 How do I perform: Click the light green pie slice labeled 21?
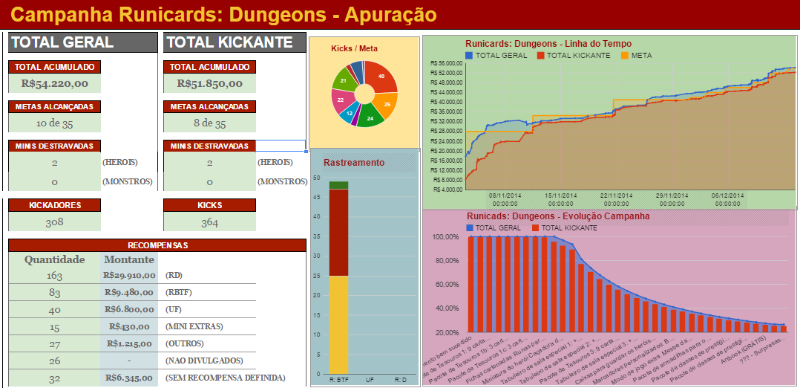tap(342, 80)
